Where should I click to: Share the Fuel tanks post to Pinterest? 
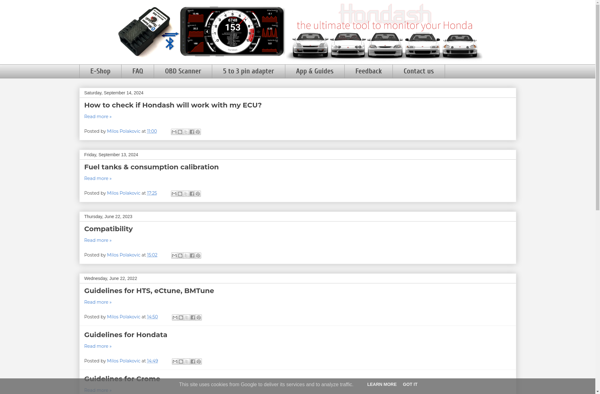click(198, 194)
